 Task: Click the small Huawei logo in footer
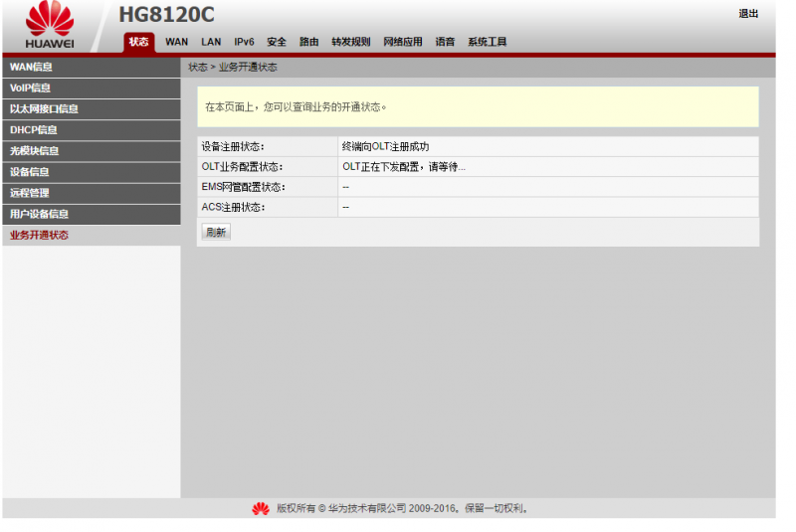[x=261, y=509]
